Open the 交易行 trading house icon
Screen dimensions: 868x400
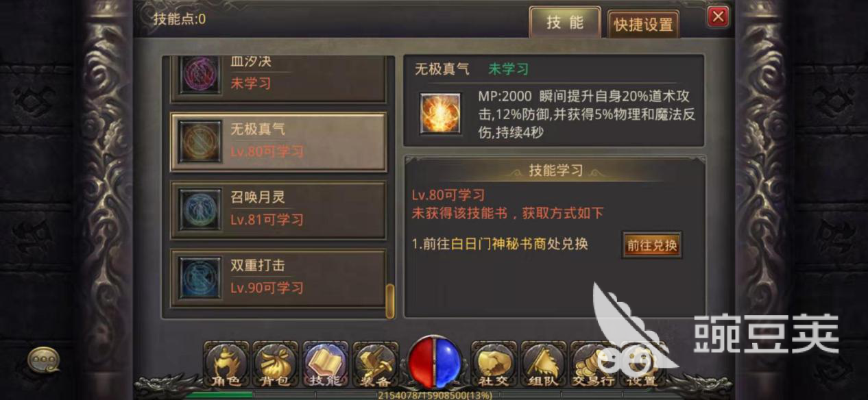pyautogui.click(x=593, y=364)
